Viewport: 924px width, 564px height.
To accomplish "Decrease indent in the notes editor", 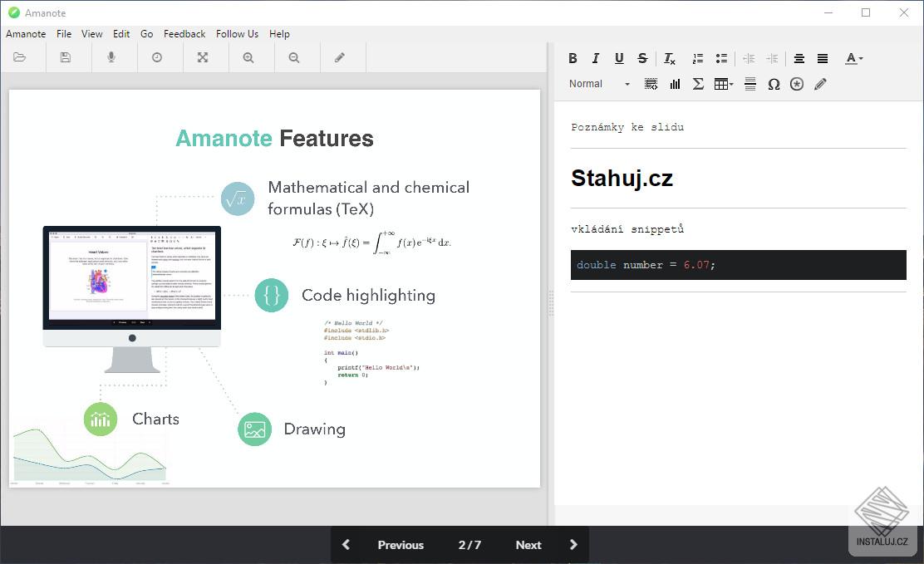I will (749, 58).
